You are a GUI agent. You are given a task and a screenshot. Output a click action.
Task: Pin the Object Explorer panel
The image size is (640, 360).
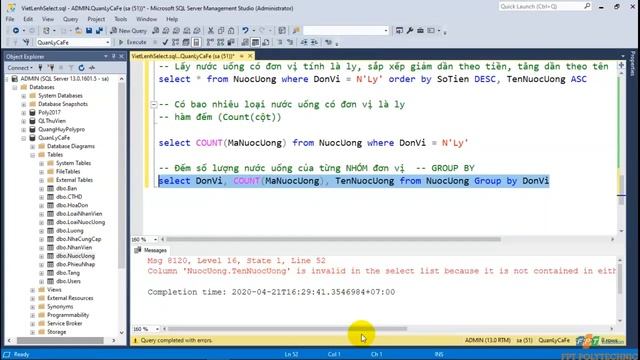(x=113, y=56)
